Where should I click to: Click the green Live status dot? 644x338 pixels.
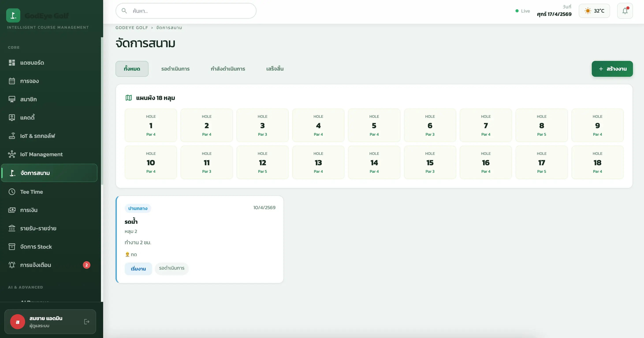click(517, 11)
